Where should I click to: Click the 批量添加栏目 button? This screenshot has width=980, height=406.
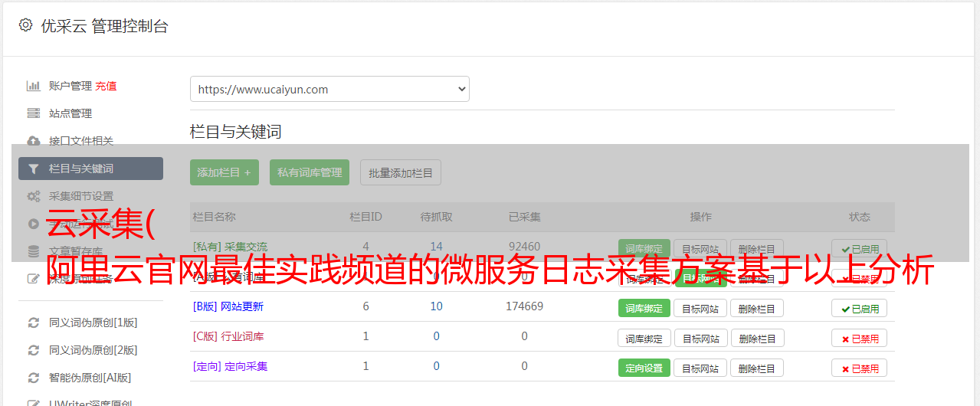(x=401, y=172)
